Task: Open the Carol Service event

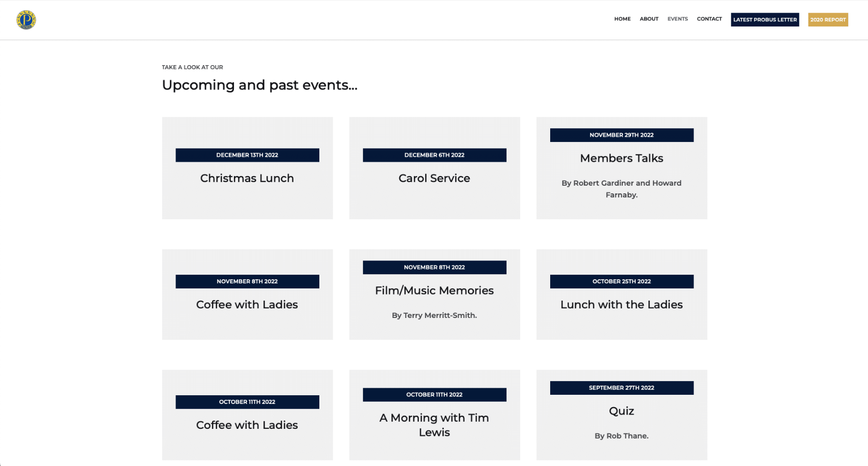Action: tap(434, 178)
